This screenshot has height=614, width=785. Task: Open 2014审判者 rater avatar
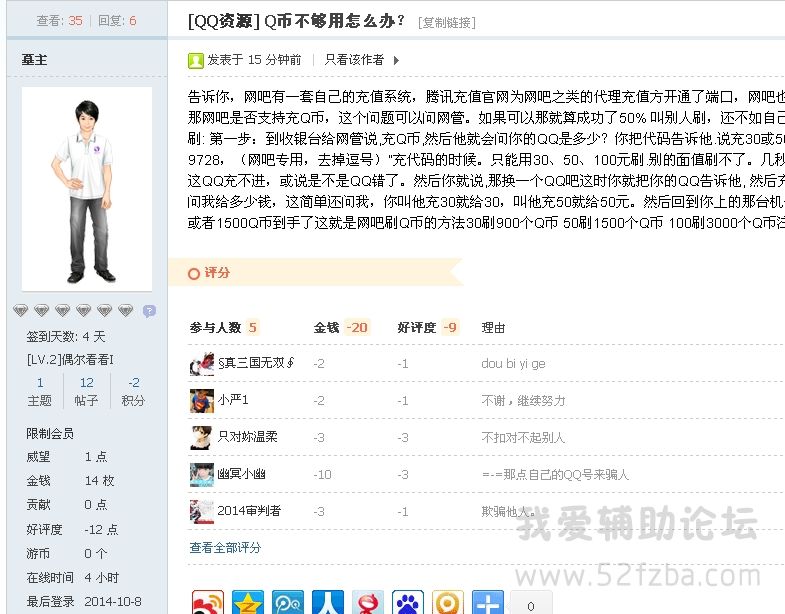(202, 511)
